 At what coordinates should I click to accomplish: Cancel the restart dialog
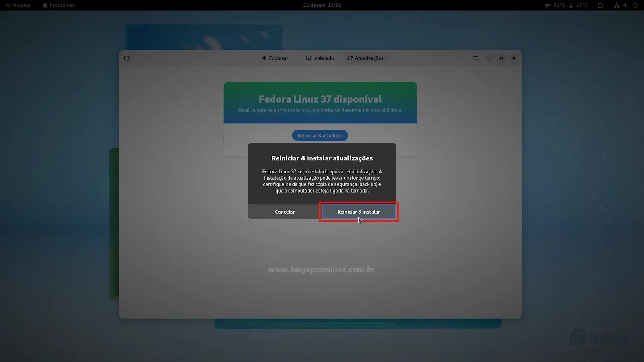click(x=285, y=212)
